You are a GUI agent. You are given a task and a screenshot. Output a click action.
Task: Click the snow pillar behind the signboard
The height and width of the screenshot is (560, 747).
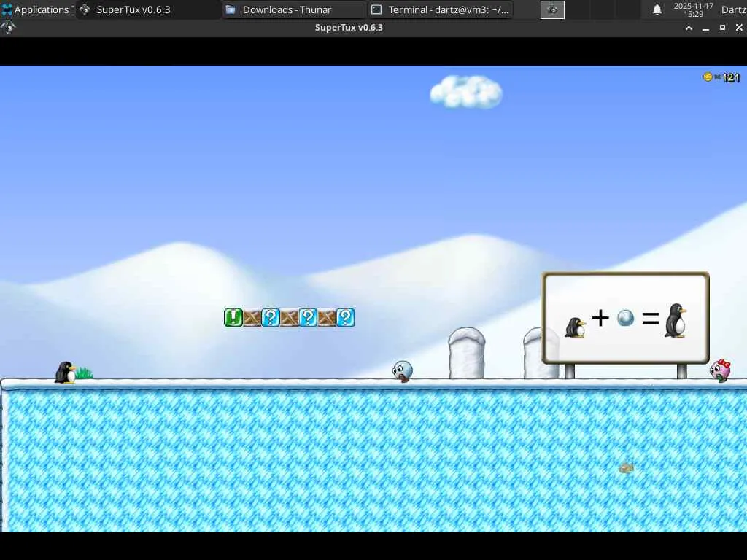[533, 353]
